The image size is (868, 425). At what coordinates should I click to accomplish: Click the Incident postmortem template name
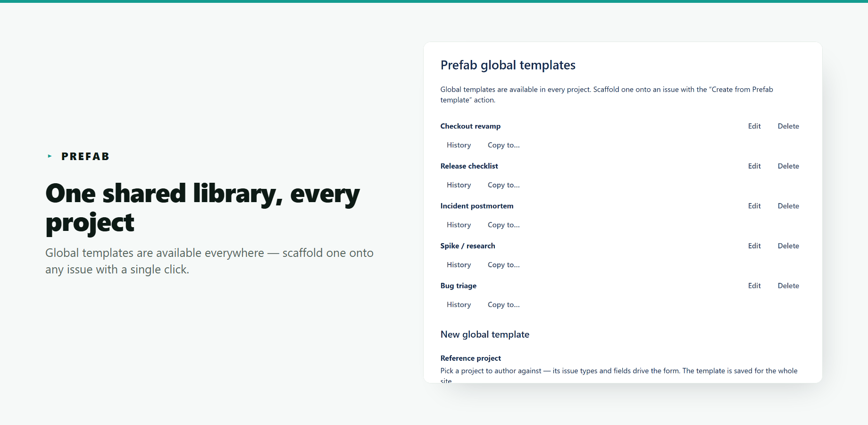pyautogui.click(x=477, y=206)
